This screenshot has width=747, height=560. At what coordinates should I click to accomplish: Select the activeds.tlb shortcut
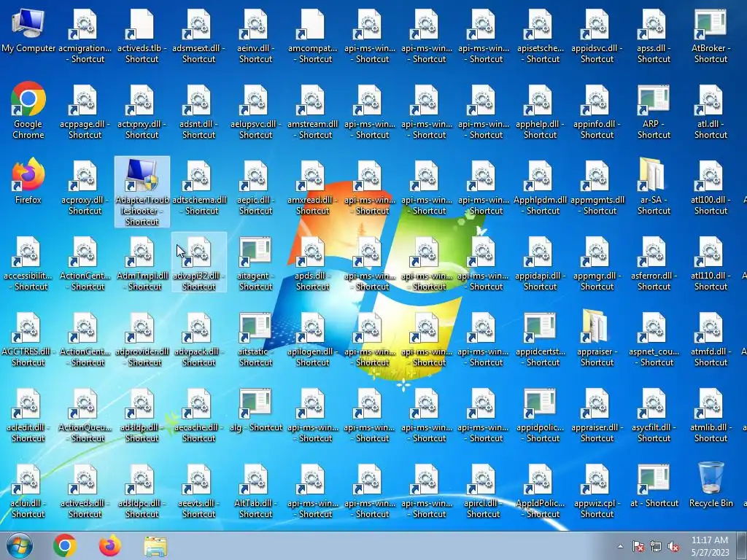(142, 35)
